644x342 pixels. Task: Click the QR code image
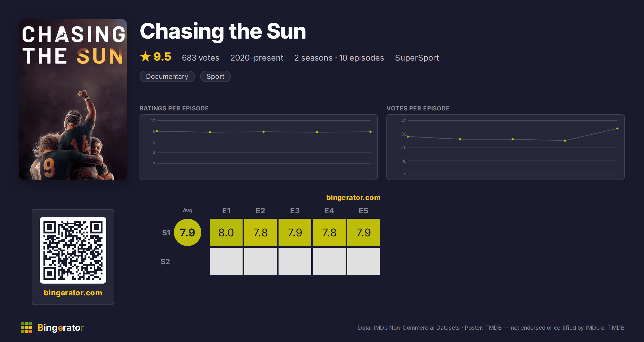click(x=73, y=250)
